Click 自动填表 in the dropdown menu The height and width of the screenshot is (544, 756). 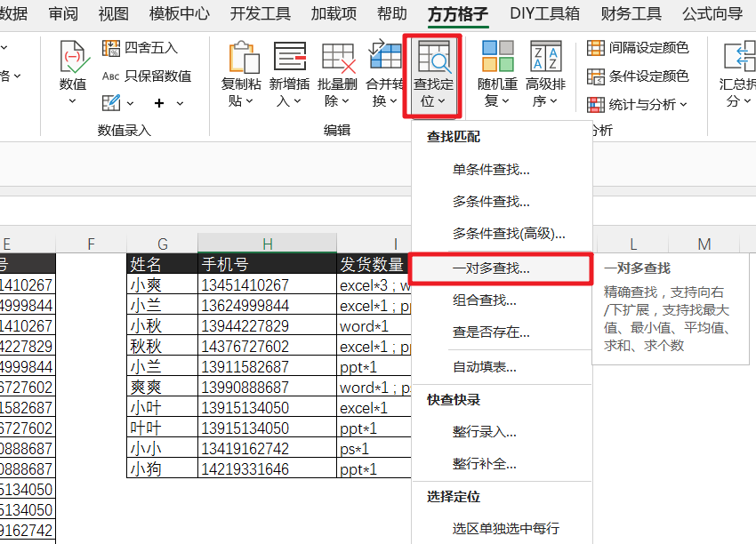[x=484, y=366]
